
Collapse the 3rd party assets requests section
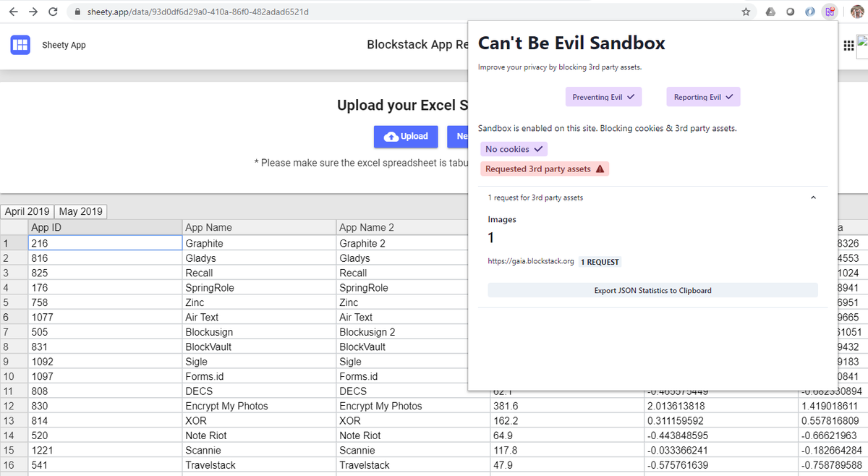(813, 197)
